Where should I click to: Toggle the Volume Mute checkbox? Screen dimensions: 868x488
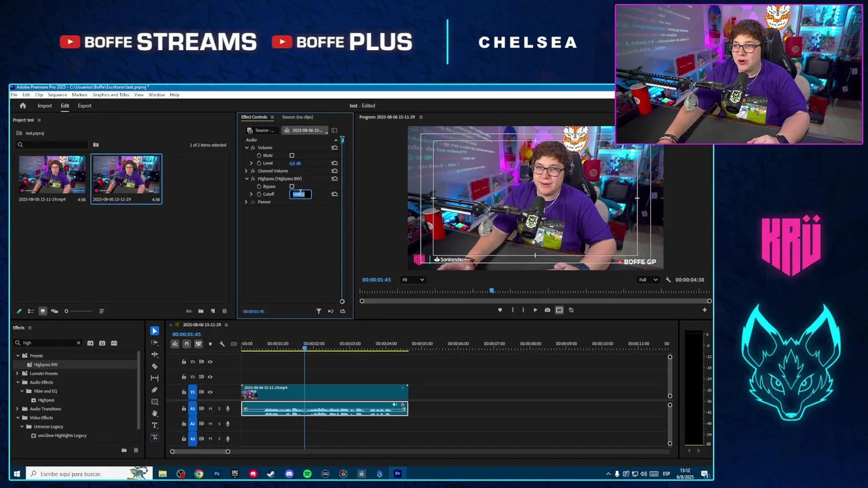(x=292, y=155)
